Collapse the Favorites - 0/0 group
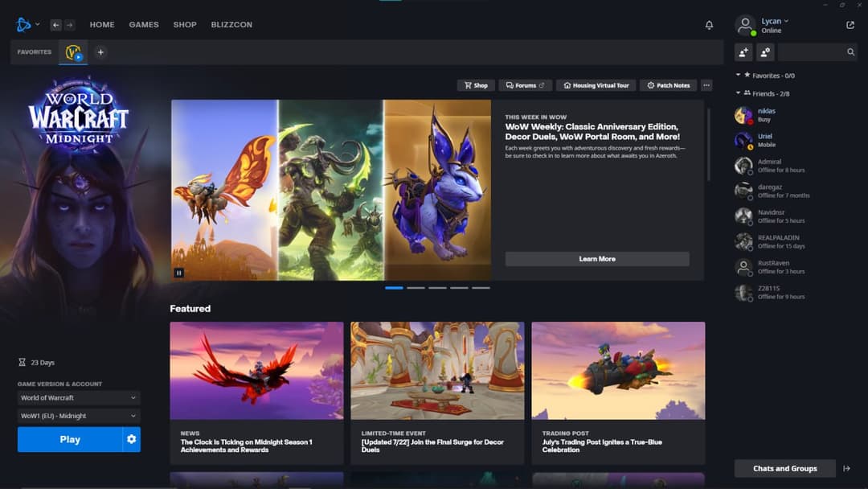This screenshot has height=489, width=868. tap(738, 75)
